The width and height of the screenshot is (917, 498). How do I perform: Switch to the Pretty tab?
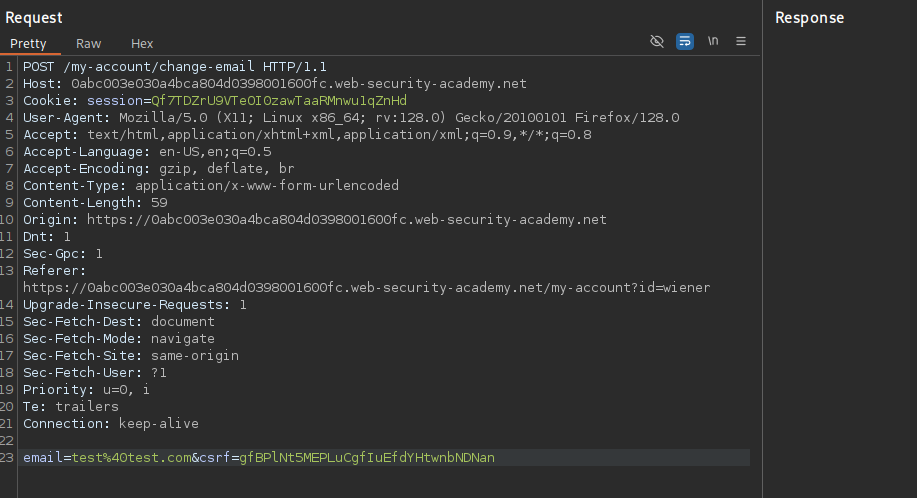coord(28,44)
